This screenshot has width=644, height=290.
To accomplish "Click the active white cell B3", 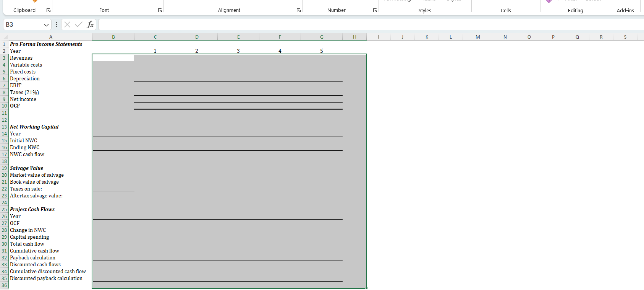I will (113, 58).
